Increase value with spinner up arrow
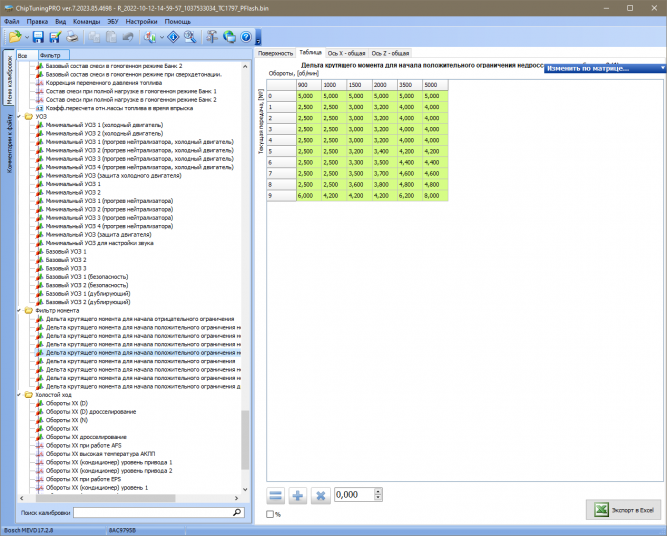Image resolution: width=667 pixels, height=536 pixels. pos(378,491)
